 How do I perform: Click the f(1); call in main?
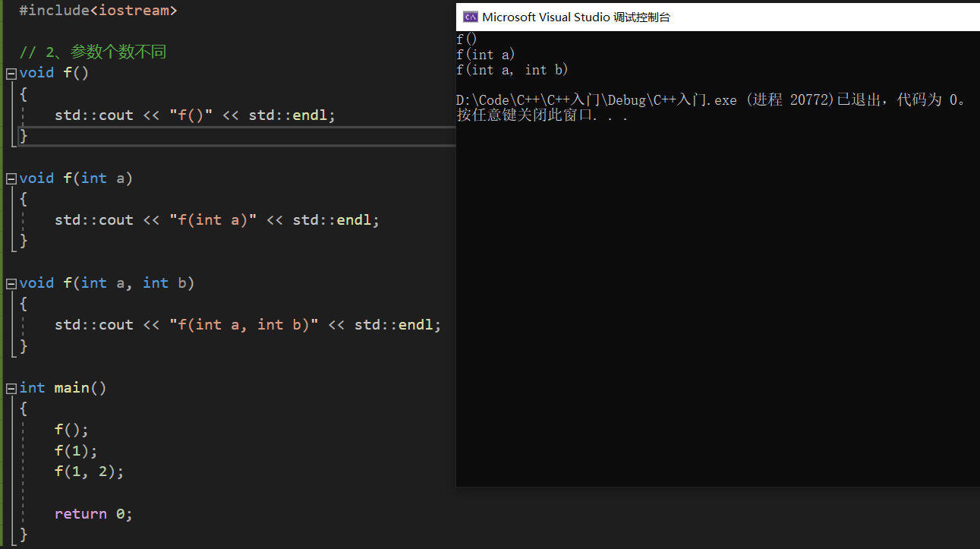76,451
